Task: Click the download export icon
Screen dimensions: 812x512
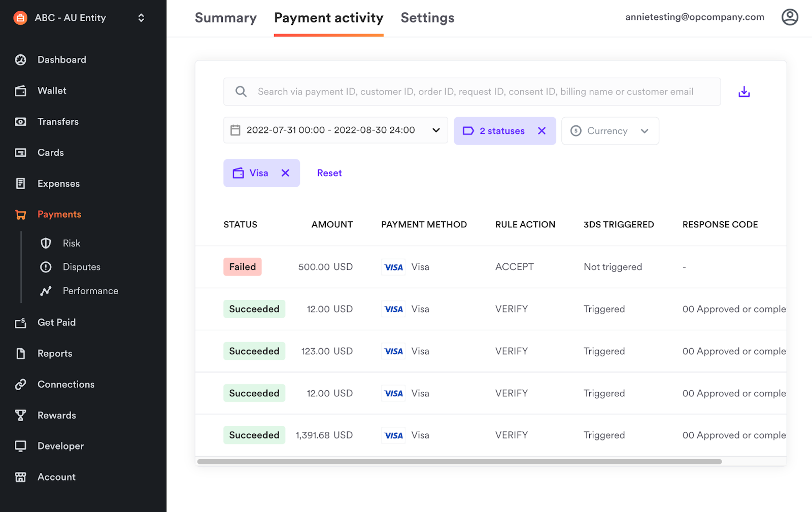Action: [x=744, y=92]
